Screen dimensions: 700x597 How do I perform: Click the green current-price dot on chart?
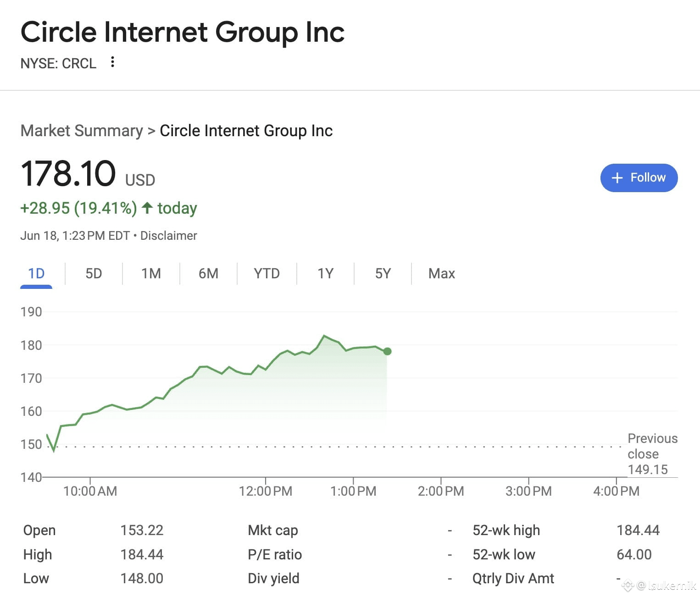[387, 351]
